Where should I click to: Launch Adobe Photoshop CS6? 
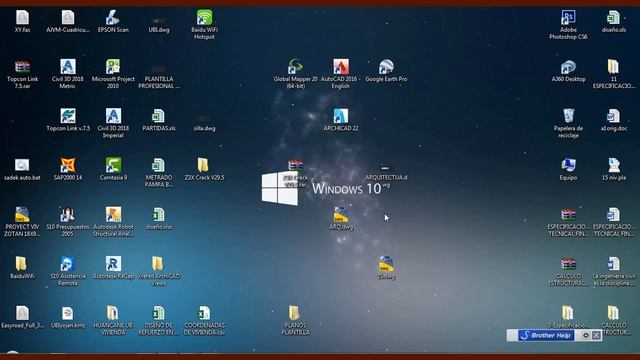coord(568,18)
